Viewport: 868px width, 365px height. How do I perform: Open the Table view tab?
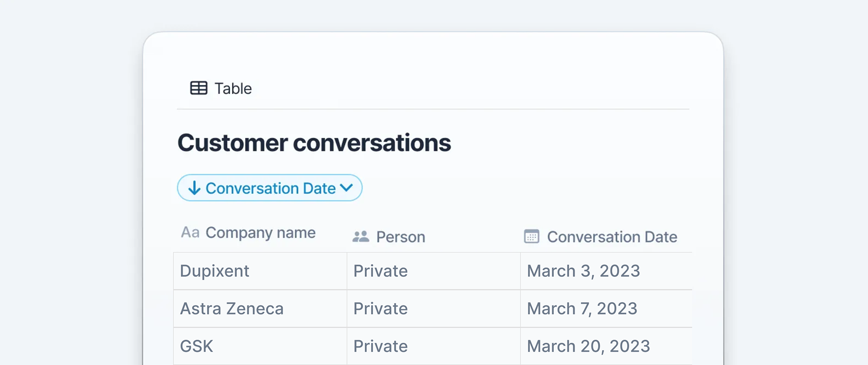[x=221, y=88]
